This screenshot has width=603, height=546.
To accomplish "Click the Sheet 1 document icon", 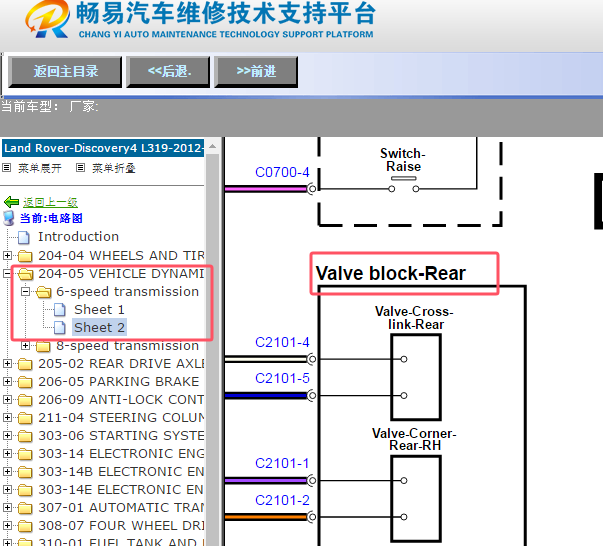I will 60,310.
